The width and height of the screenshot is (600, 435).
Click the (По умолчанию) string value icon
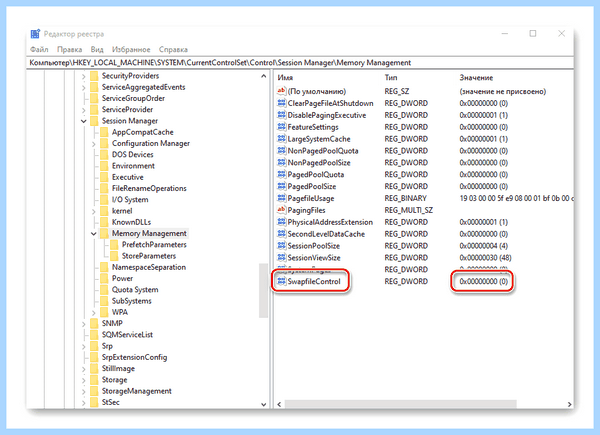point(281,91)
